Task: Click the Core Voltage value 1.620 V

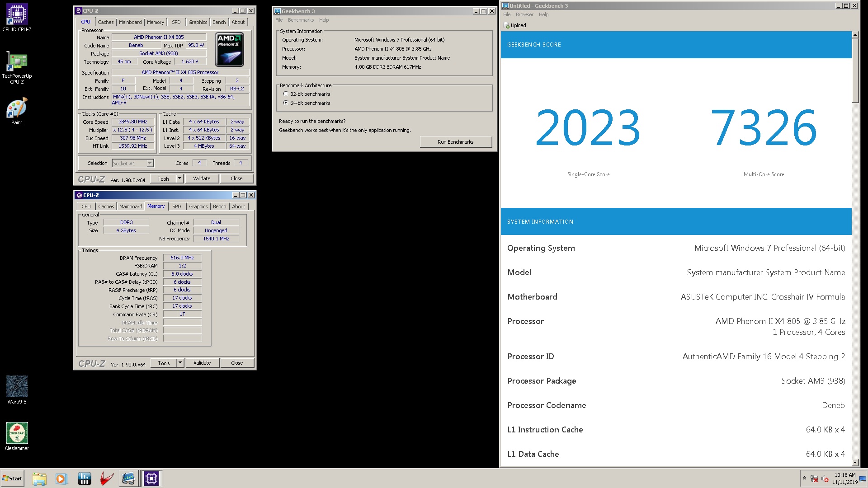Action: [190, 62]
